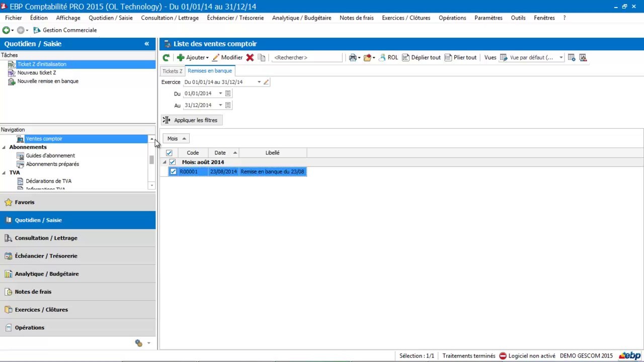Click the Guides d'abonnement icon

tap(20, 156)
